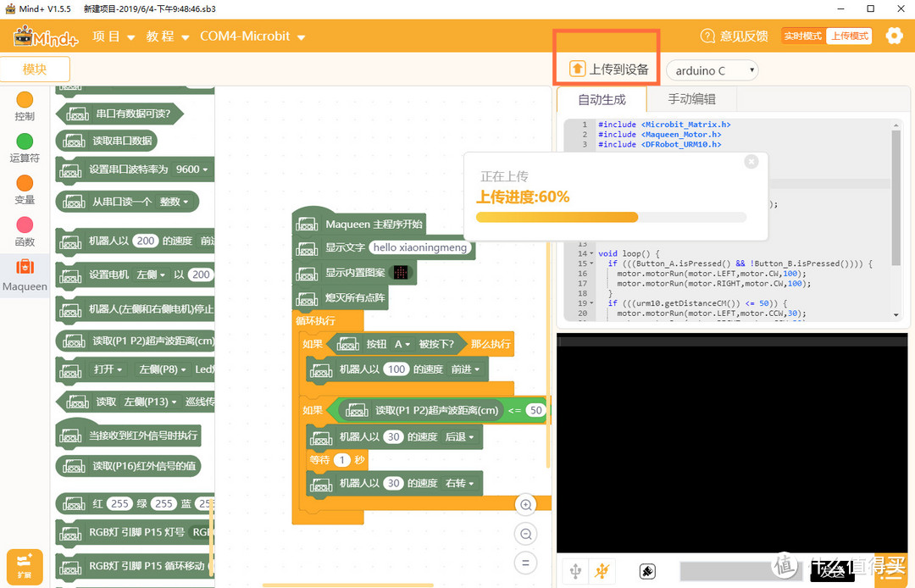Switch to the 自动生成 code tab
Image resolution: width=915 pixels, height=588 pixels.
(x=602, y=99)
